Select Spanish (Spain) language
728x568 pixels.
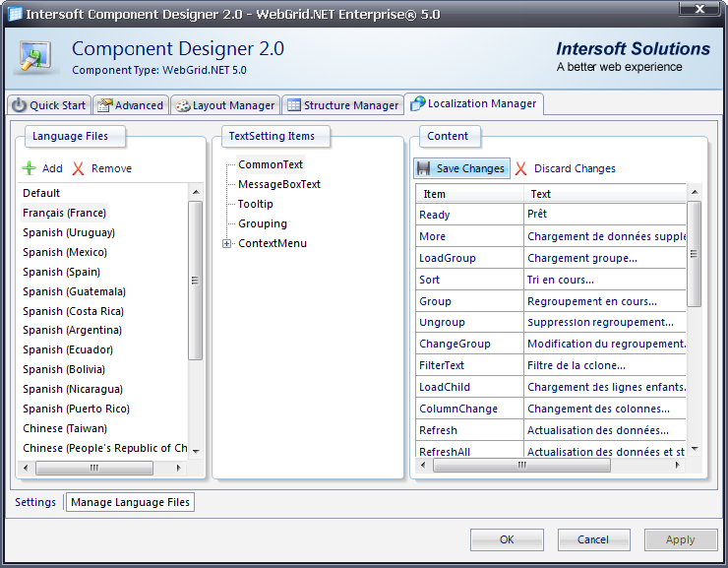coord(61,272)
